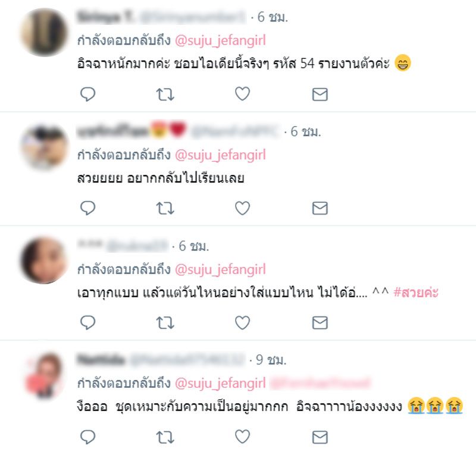Open the 9 ชม. timestamp of last tweet
Viewport: 476px width, 452px height.
click(271, 360)
